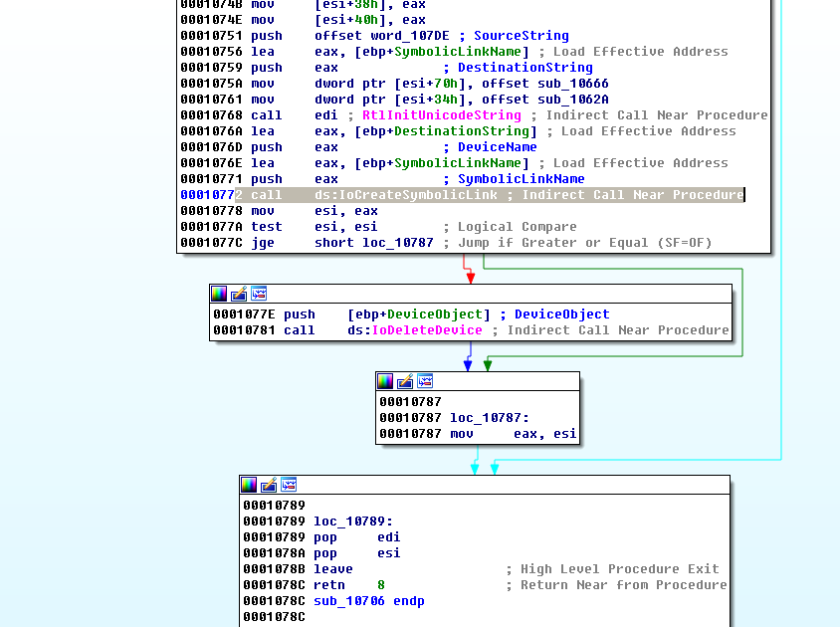Click the address 00010772
The image size is (840, 627).
coord(211,195)
